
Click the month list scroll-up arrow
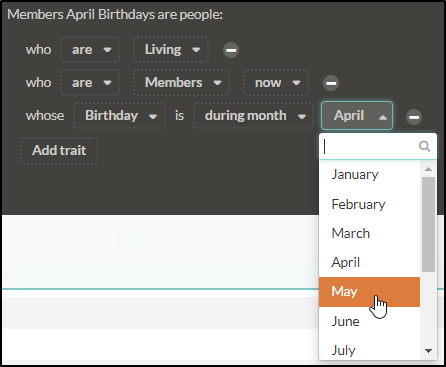(x=428, y=169)
